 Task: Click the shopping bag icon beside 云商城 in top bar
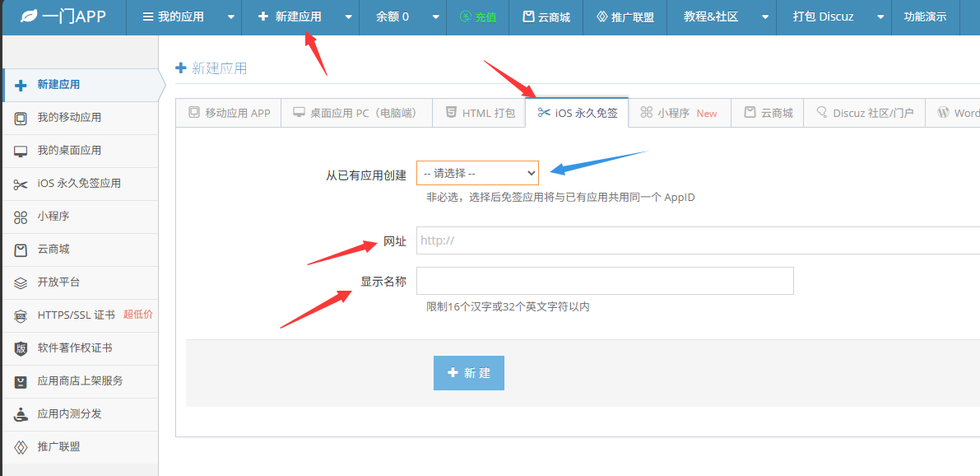click(x=529, y=17)
